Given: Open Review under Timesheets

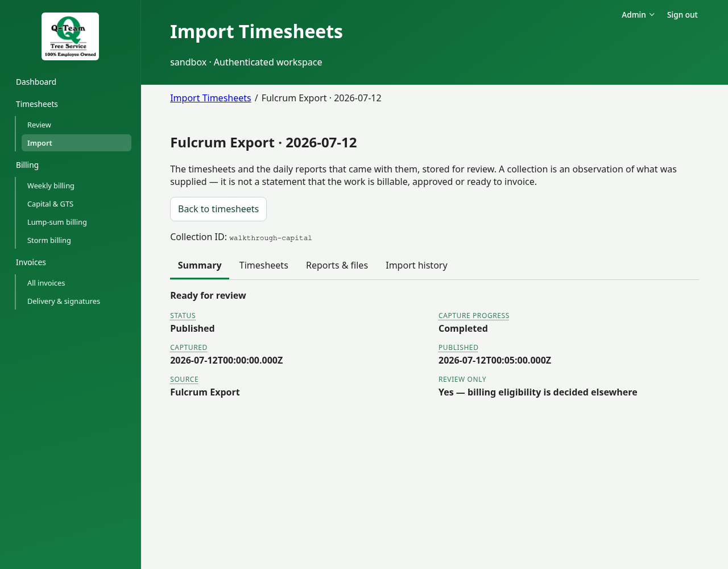Looking at the screenshot, I should pyautogui.click(x=39, y=125).
